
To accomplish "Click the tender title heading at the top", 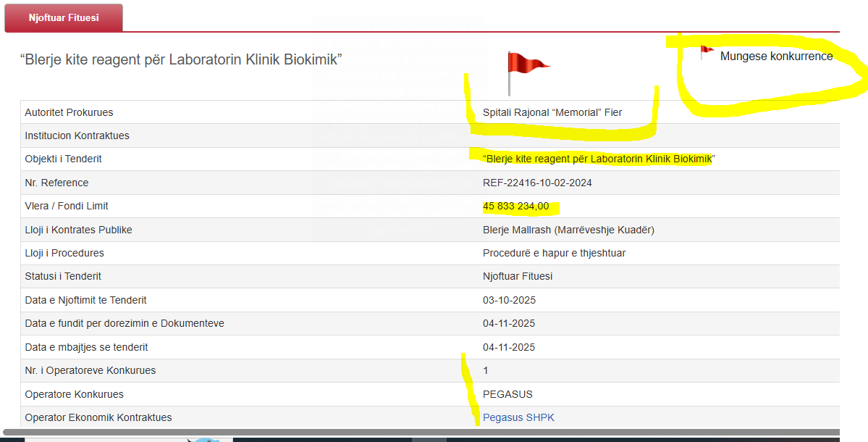I will pos(181,59).
